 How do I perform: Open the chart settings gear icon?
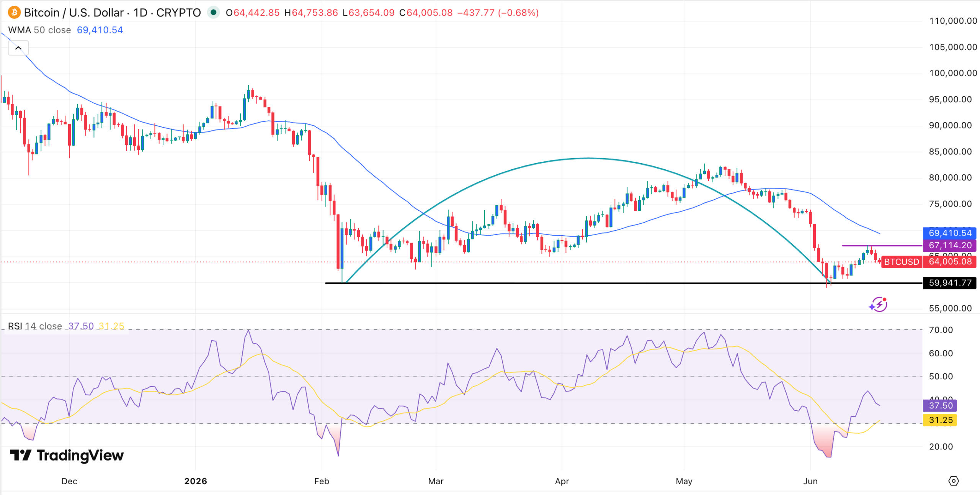pyautogui.click(x=954, y=481)
